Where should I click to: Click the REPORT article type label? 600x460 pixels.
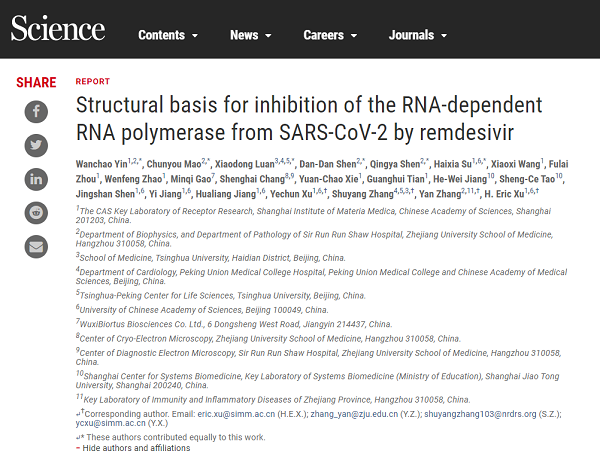[x=93, y=82]
